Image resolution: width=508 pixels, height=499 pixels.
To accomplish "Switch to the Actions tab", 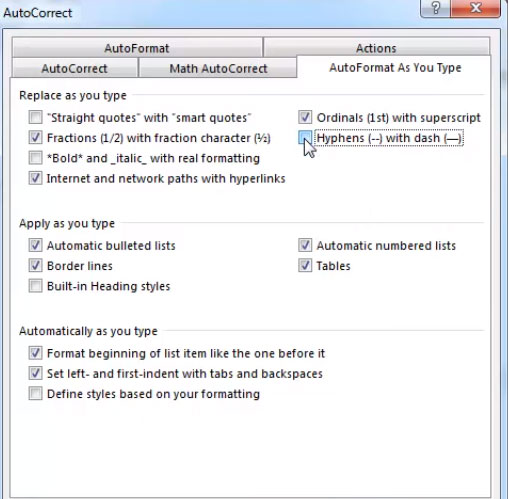I will pos(376,48).
